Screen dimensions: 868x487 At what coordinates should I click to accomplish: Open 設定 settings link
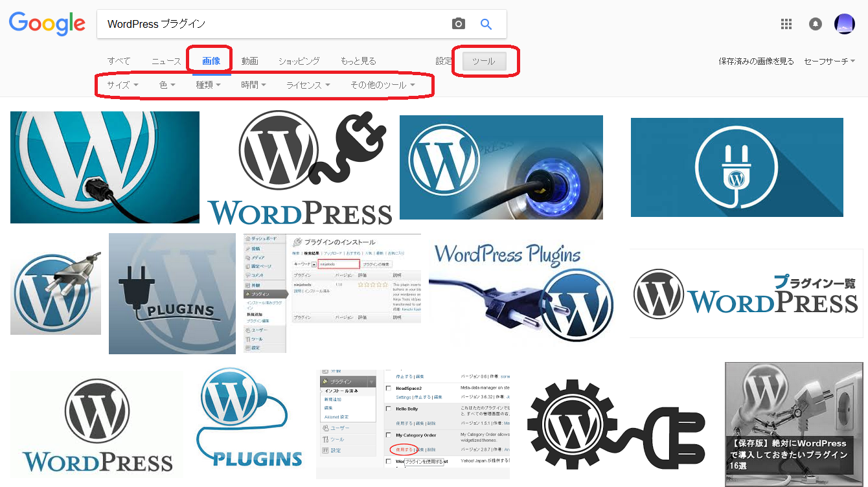click(444, 61)
